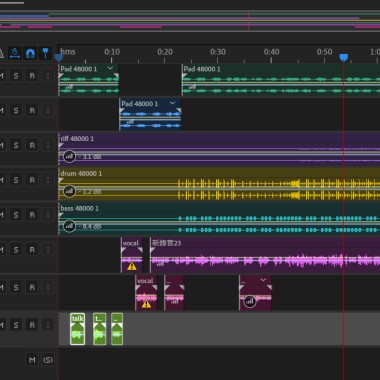Click fade-in handle of blue Pad clip
The width and height of the screenshot is (380, 380).
122,111
